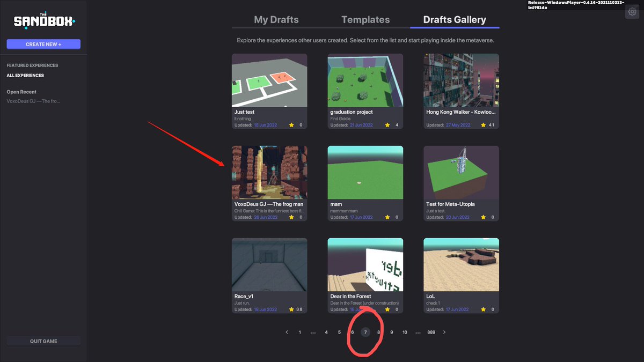Select All Experiences in sidebar
The image size is (644, 362).
tap(25, 76)
